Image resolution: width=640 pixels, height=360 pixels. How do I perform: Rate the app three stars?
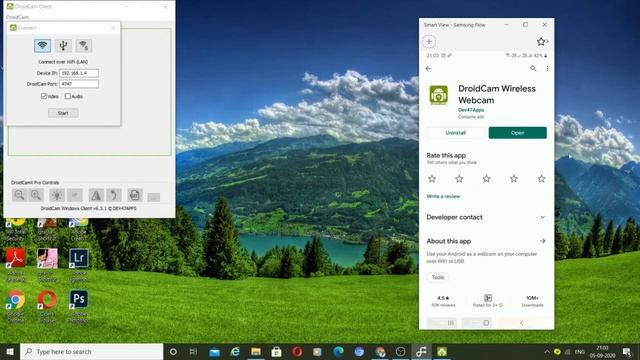coord(487,179)
